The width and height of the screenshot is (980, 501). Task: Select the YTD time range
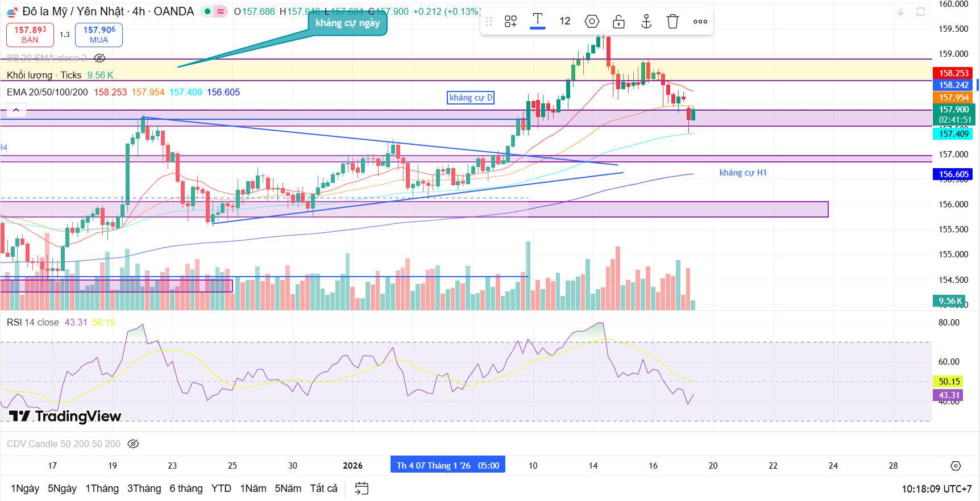[221, 489]
